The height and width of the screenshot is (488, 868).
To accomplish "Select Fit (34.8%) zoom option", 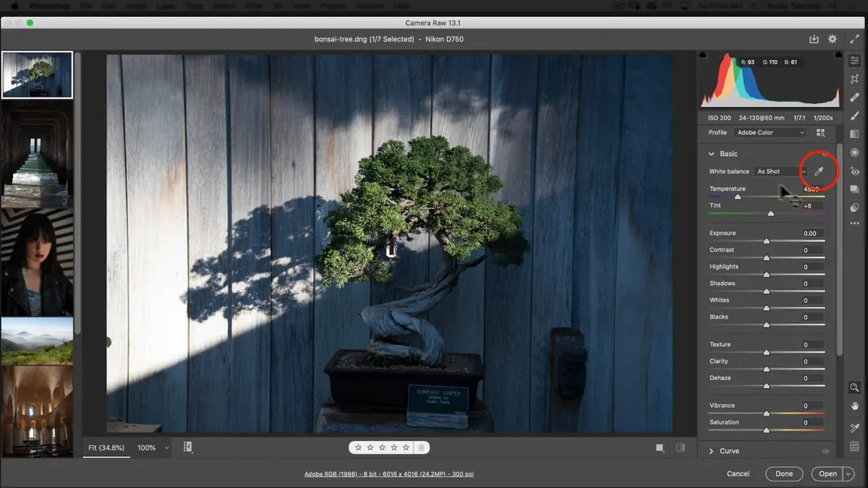I will [106, 447].
